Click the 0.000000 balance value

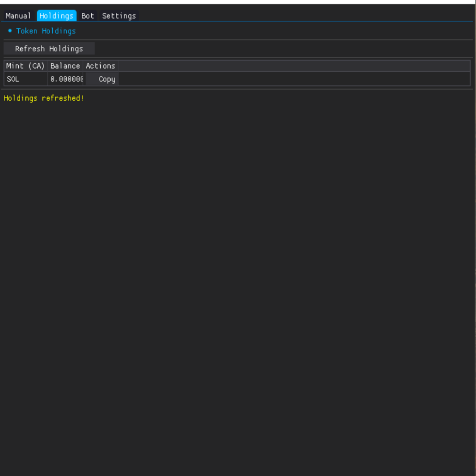[x=66, y=79]
